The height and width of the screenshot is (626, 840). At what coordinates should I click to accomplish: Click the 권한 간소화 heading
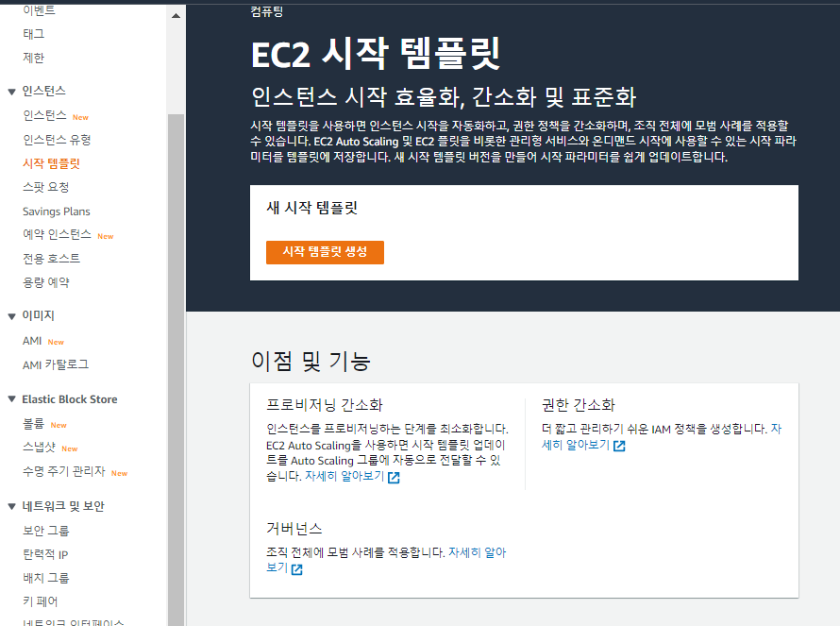[579, 405]
